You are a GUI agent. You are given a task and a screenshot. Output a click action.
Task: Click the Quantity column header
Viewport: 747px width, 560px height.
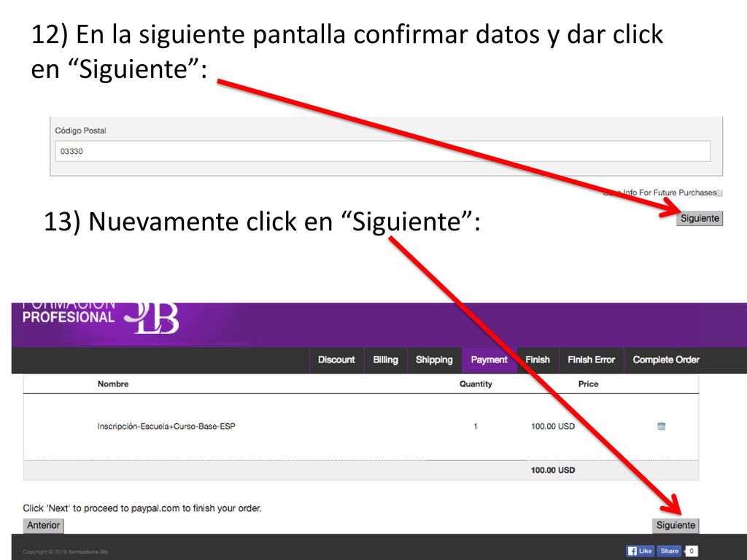(476, 384)
